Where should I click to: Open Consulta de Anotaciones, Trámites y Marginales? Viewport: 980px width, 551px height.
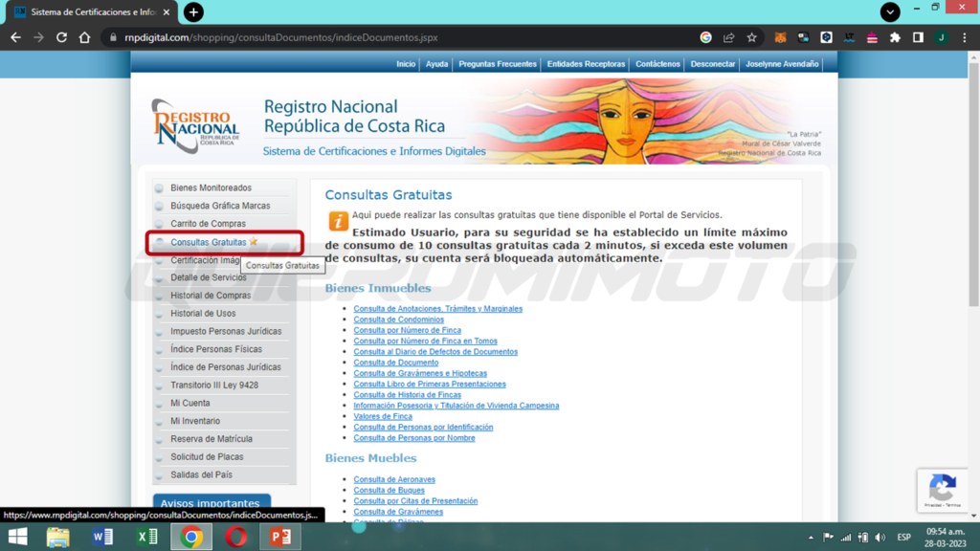click(438, 309)
